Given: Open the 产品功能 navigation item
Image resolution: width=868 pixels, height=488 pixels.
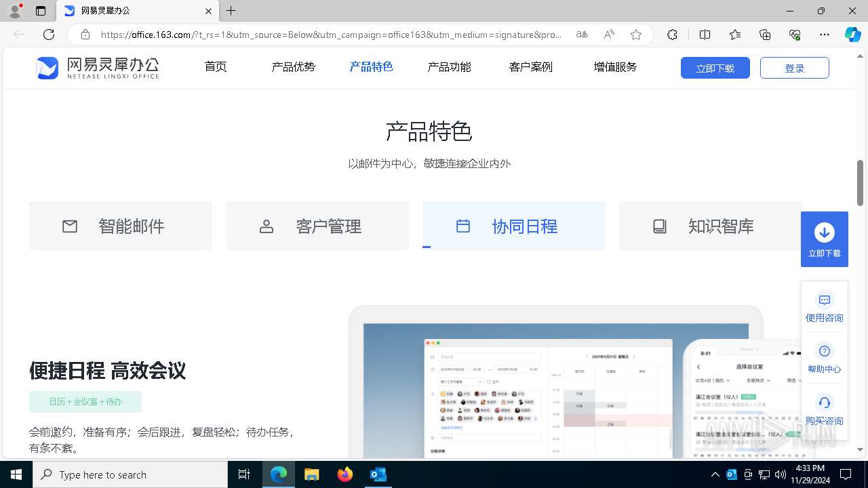Looking at the screenshot, I should point(449,66).
